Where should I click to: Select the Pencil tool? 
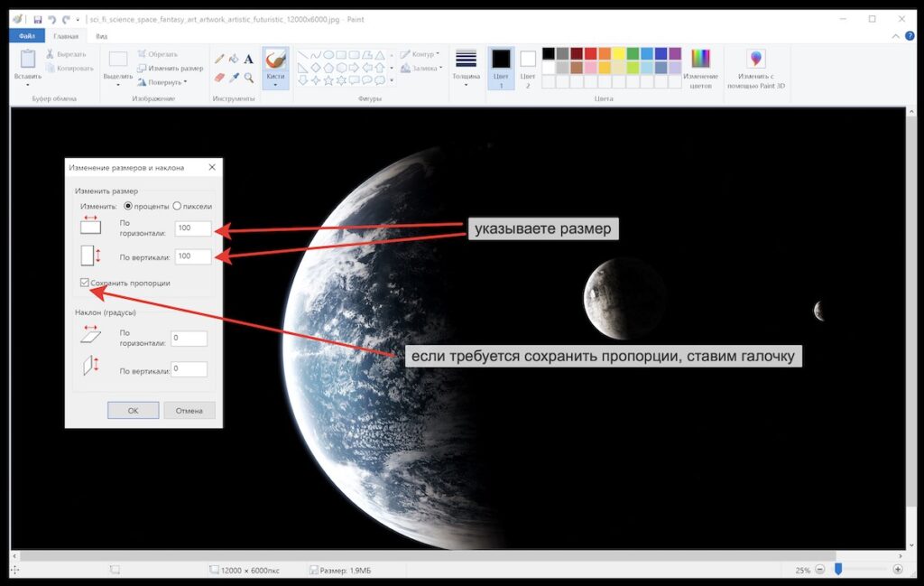click(x=219, y=59)
